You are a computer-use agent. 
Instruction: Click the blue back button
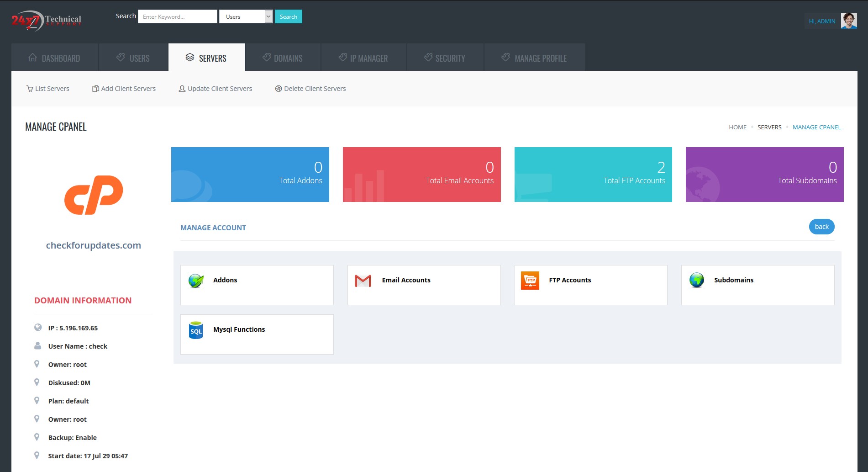[x=821, y=227]
